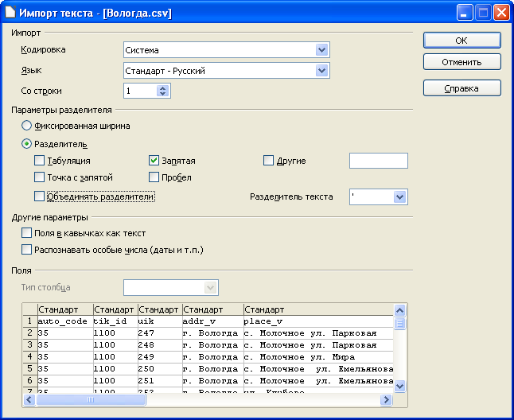Click the spinner up arrow for starting row
The image size is (514, 420).
(x=163, y=87)
